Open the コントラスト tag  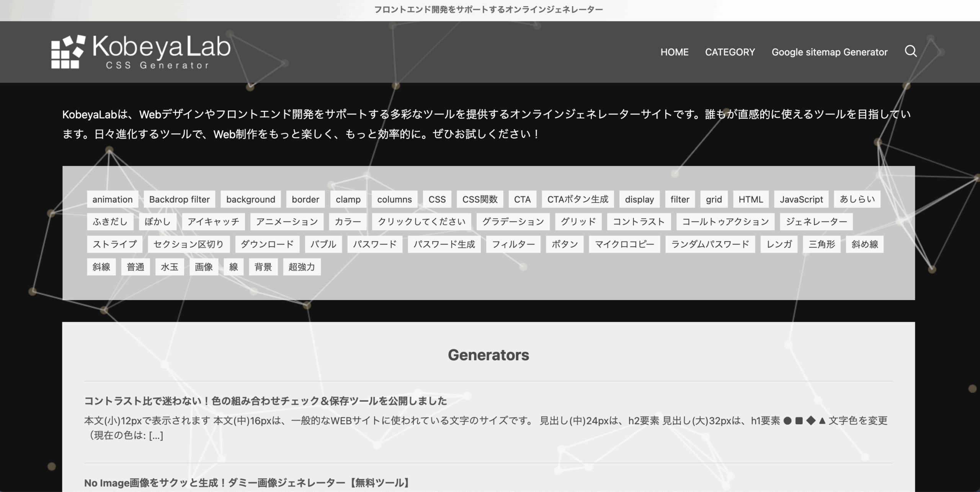[x=639, y=221]
